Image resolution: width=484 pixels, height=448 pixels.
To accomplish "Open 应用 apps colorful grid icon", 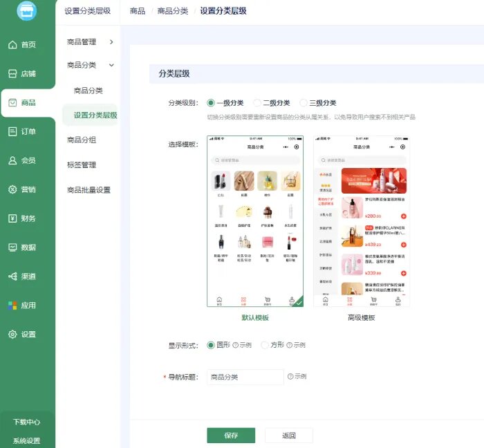I will coord(12,305).
